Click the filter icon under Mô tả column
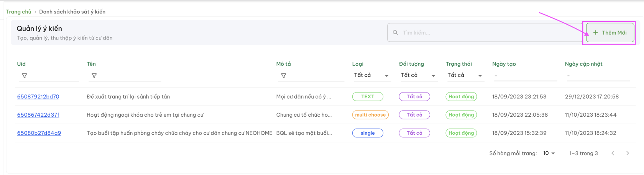Viewport: 644px width, 175px height. click(284, 76)
